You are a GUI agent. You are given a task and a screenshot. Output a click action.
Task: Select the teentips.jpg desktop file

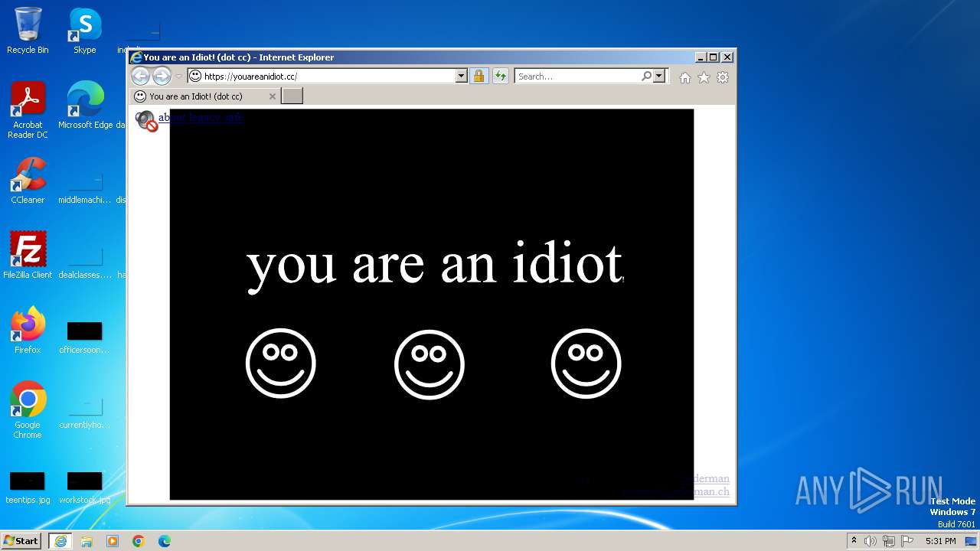pos(28,488)
